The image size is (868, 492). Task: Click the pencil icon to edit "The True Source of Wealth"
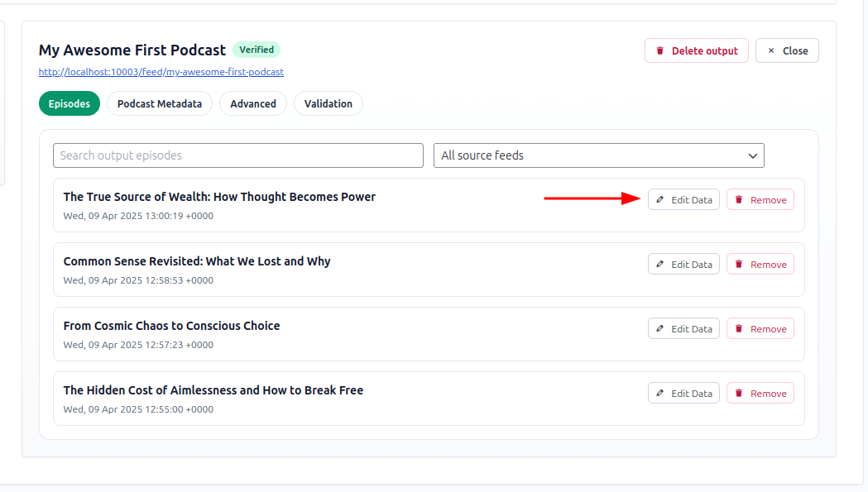pyautogui.click(x=659, y=199)
